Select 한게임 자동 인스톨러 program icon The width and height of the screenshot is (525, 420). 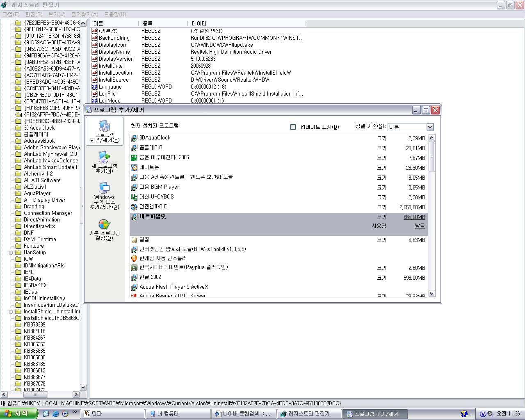pyautogui.click(x=134, y=259)
